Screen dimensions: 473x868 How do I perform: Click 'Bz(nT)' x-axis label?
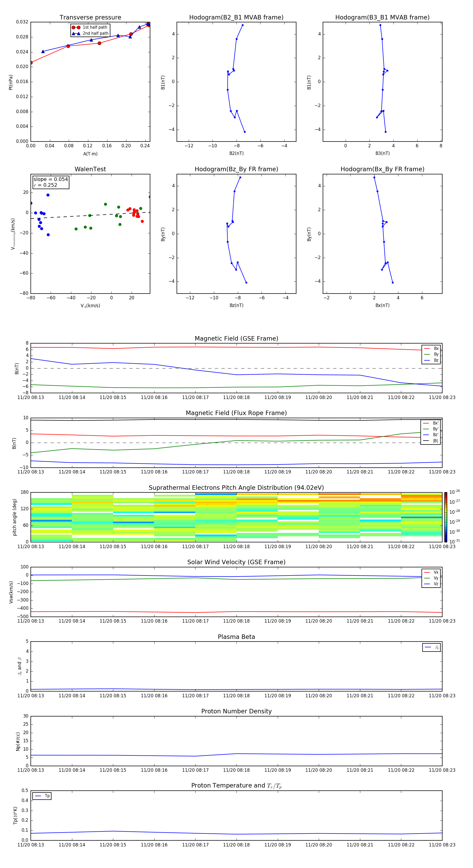pos(236,305)
